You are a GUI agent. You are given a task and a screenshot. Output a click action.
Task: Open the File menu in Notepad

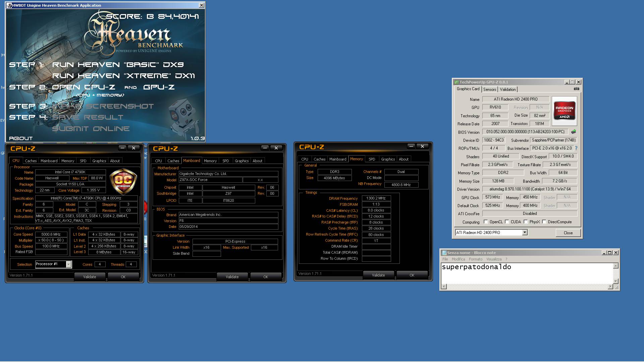pos(445,259)
